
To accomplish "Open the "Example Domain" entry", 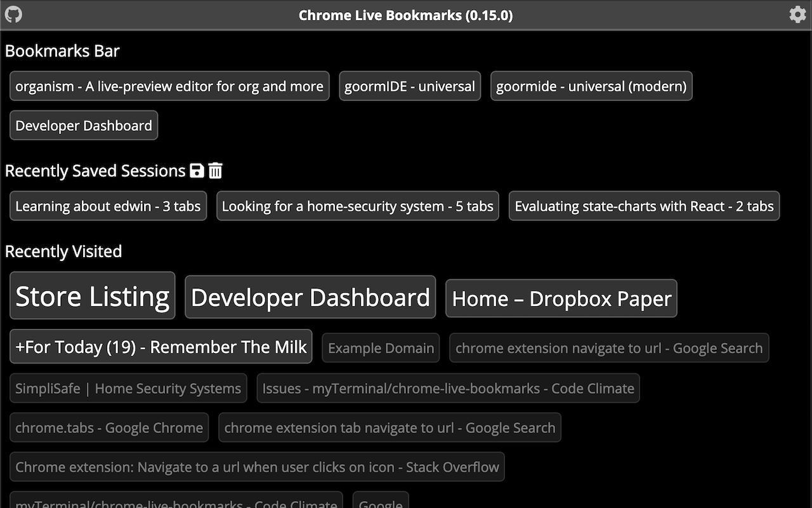I will click(381, 348).
